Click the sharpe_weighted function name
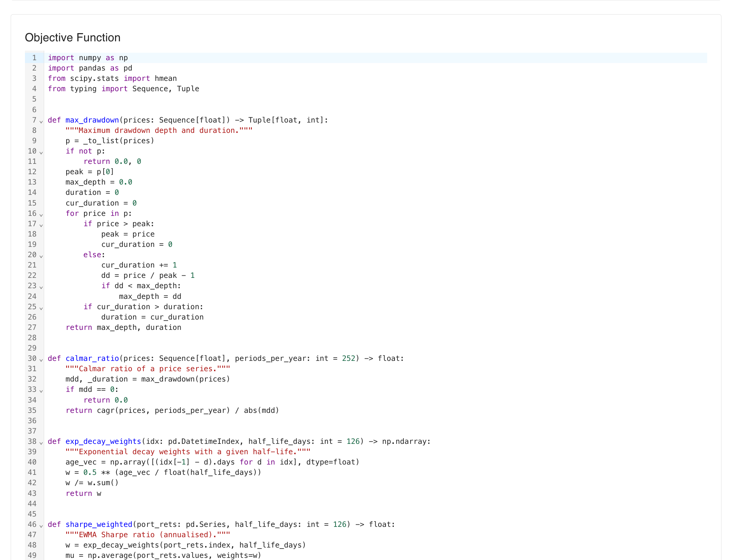Viewport: 735px width, 560px height. click(99, 524)
